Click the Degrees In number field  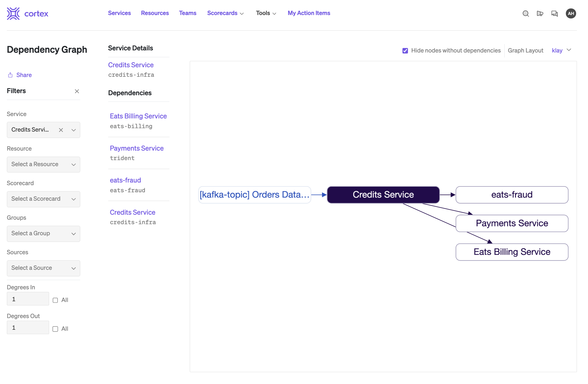coord(28,299)
